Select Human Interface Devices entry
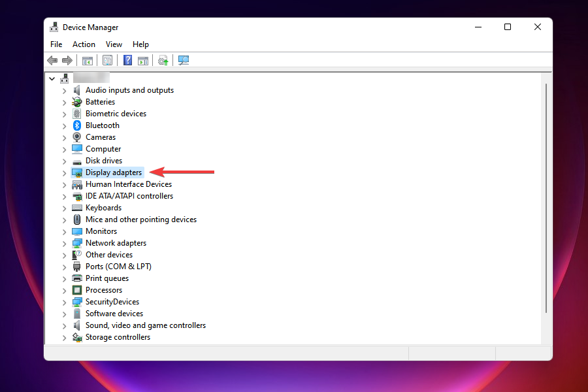This screenshot has width=588, height=392. [128, 184]
